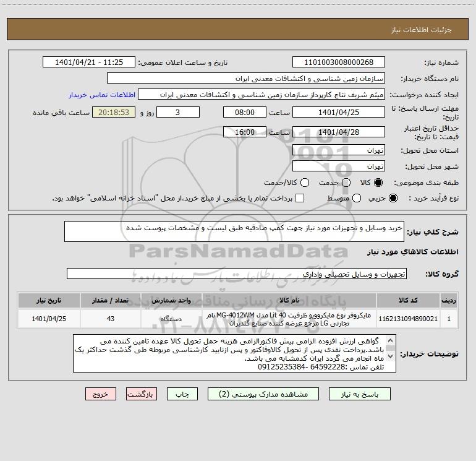Select the کالا radio button
The width and height of the screenshot is (476, 461).
[378, 183]
